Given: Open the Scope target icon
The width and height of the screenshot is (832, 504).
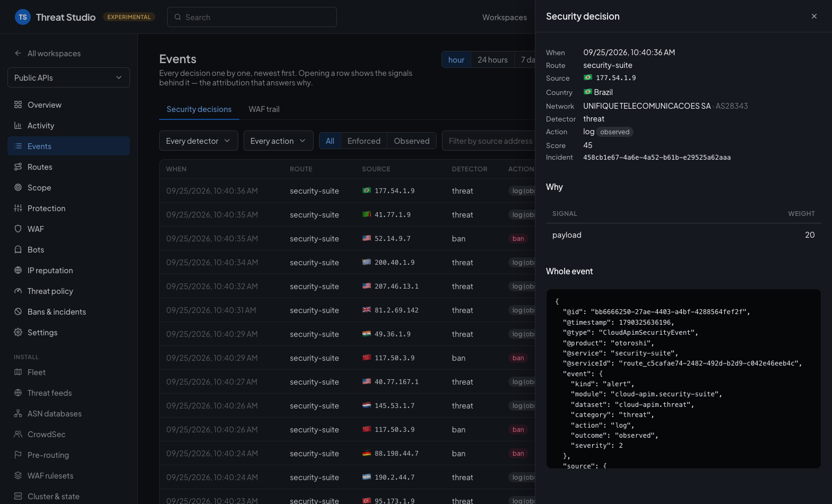Looking at the screenshot, I should pyautogui.click(x=18, y=187).
